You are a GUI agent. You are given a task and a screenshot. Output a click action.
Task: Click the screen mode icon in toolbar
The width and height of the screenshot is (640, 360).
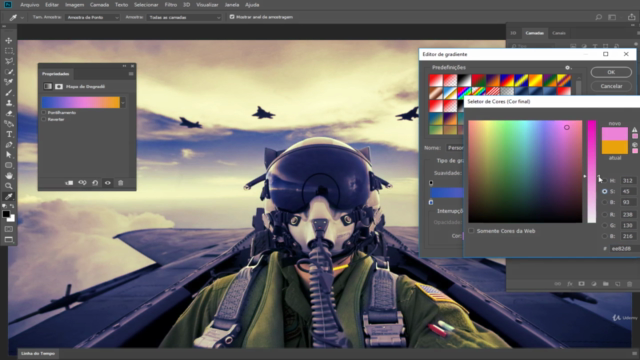tap(9, 240)
